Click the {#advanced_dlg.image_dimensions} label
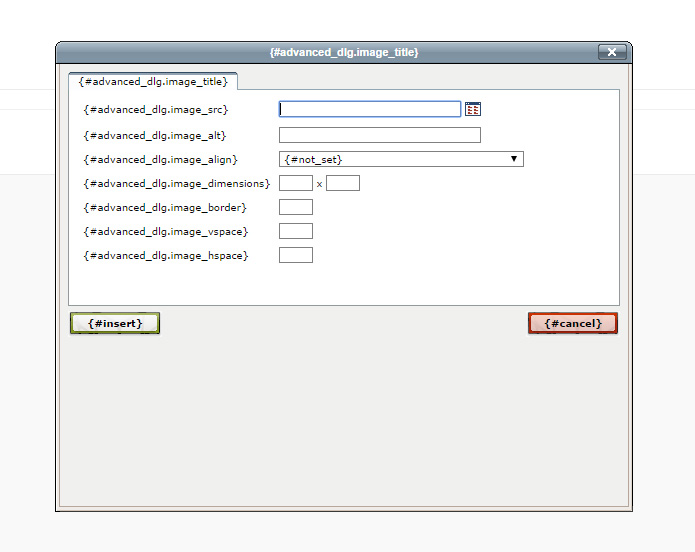Image resolution: width=695 pixels, height=552 pixels. click(x=176, y=183)
